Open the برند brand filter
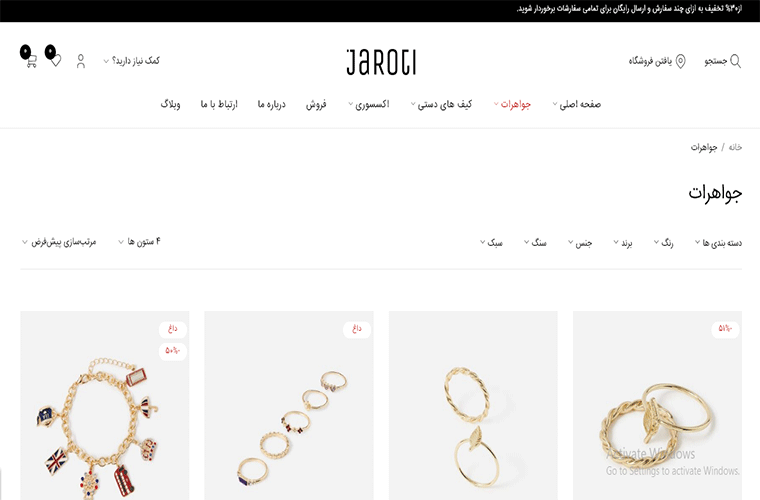Screen dimensions: 760x500 coord(623,242)
